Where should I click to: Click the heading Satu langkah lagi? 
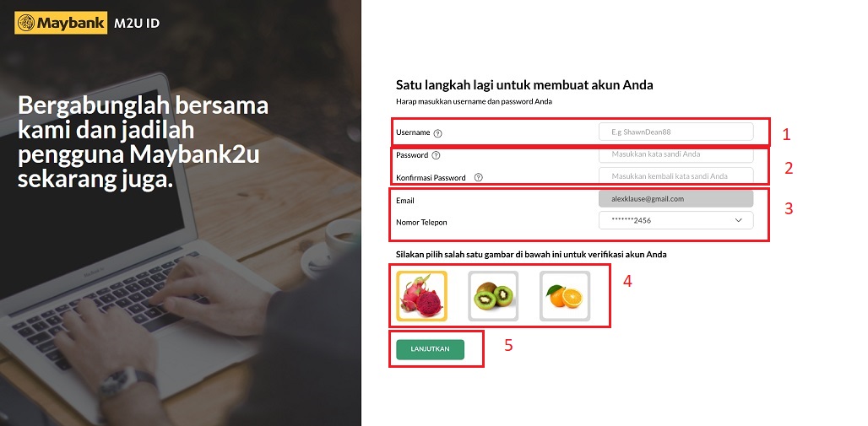point(524,85)
